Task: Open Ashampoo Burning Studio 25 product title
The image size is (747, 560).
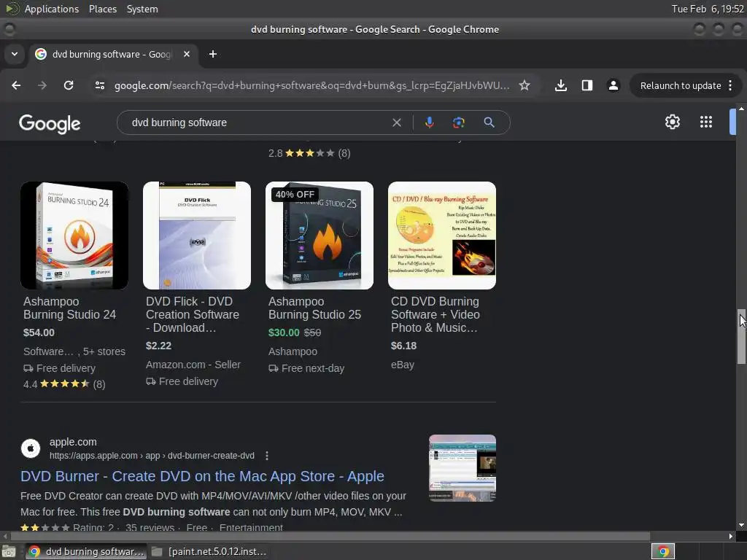Action: click(x=314, y=308)
